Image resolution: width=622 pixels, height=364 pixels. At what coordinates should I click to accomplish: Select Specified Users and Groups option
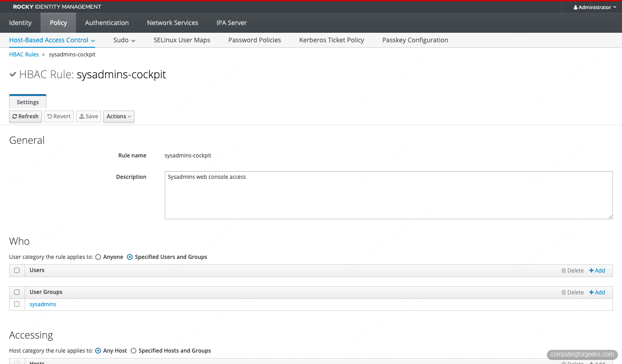[x=130, y=257]
